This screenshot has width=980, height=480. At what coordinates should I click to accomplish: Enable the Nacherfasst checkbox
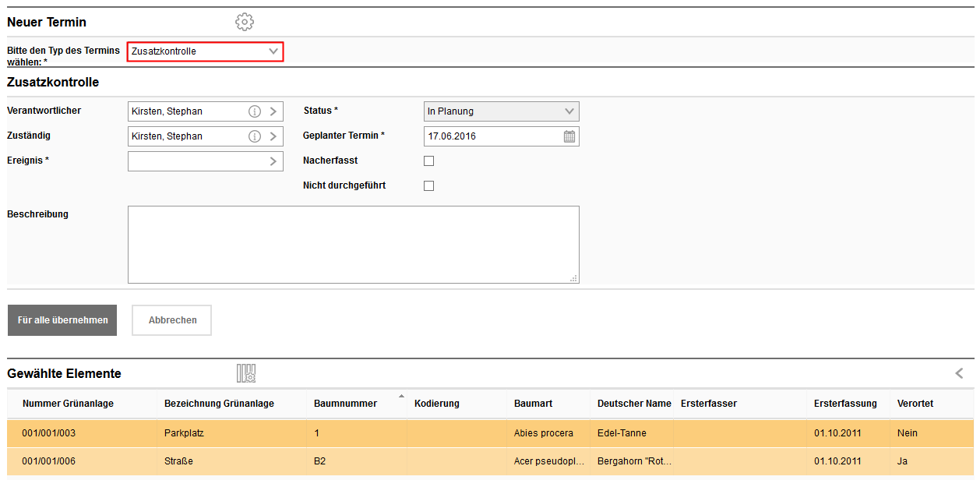[428, 161]
